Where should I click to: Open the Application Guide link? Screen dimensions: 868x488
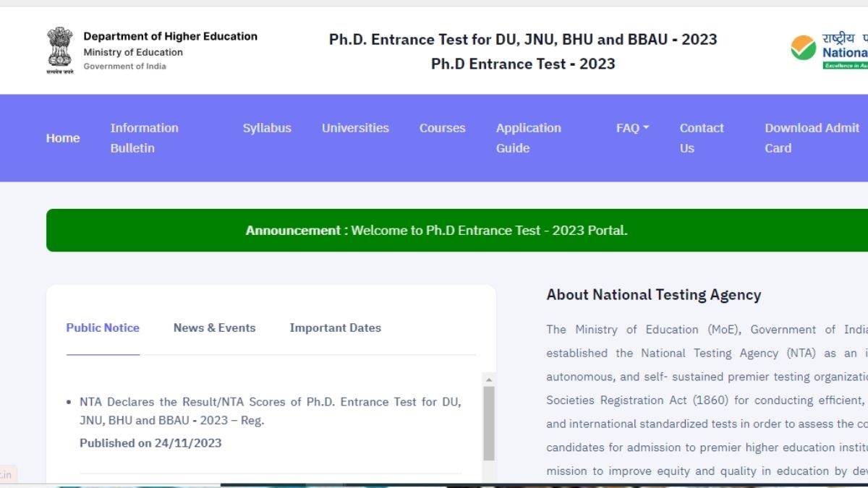[528, 138]
